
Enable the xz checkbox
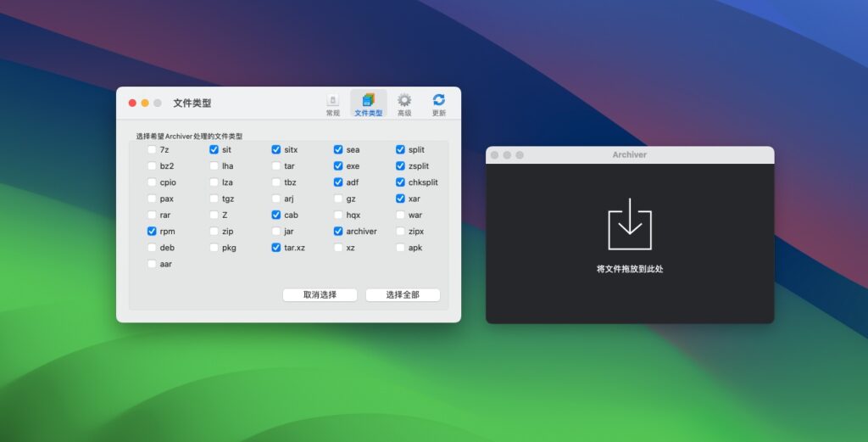[338, 248]
